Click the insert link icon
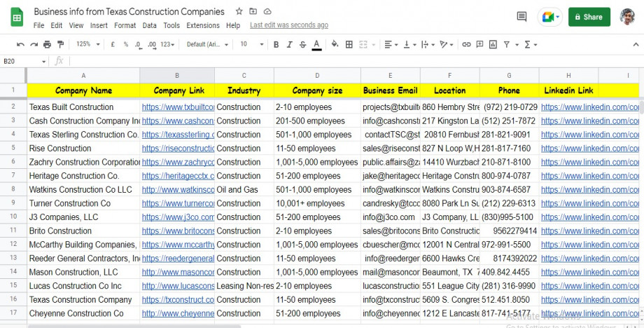644x328 pixels. click(466, 44)
